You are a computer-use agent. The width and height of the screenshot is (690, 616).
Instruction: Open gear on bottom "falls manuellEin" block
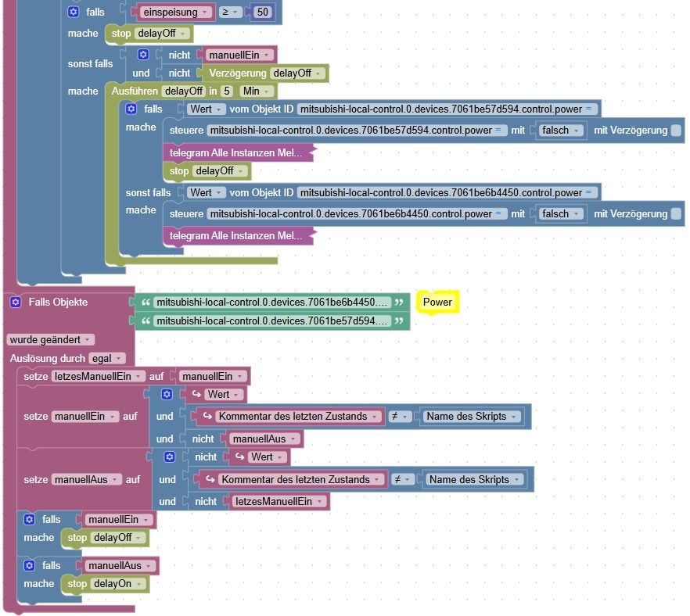[30, 520]
